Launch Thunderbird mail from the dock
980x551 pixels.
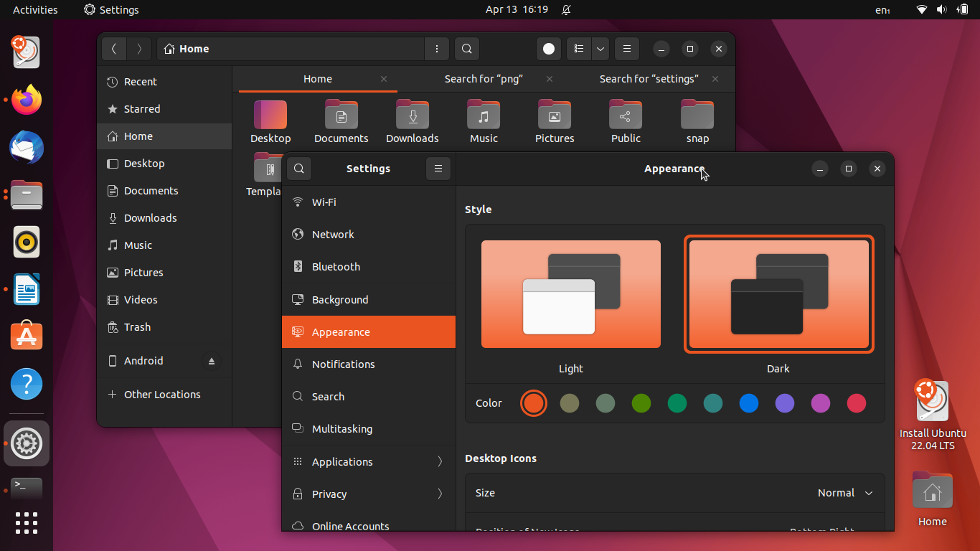(27, 148)
